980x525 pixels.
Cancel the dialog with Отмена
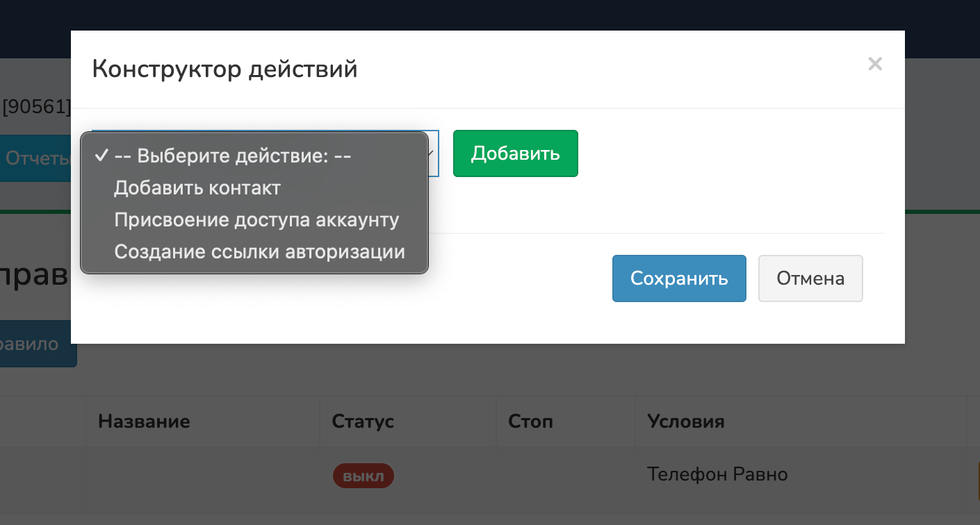click(x=810, y=278)
